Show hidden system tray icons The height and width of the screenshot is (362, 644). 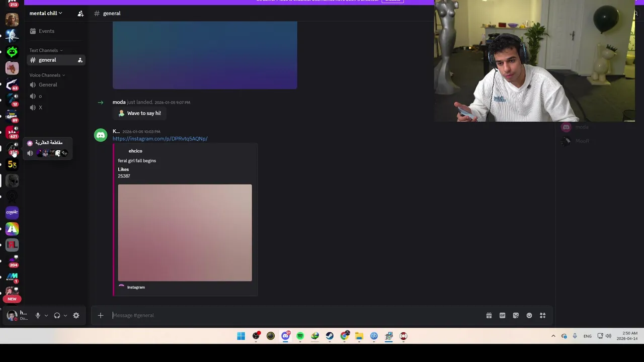point(553,336)
